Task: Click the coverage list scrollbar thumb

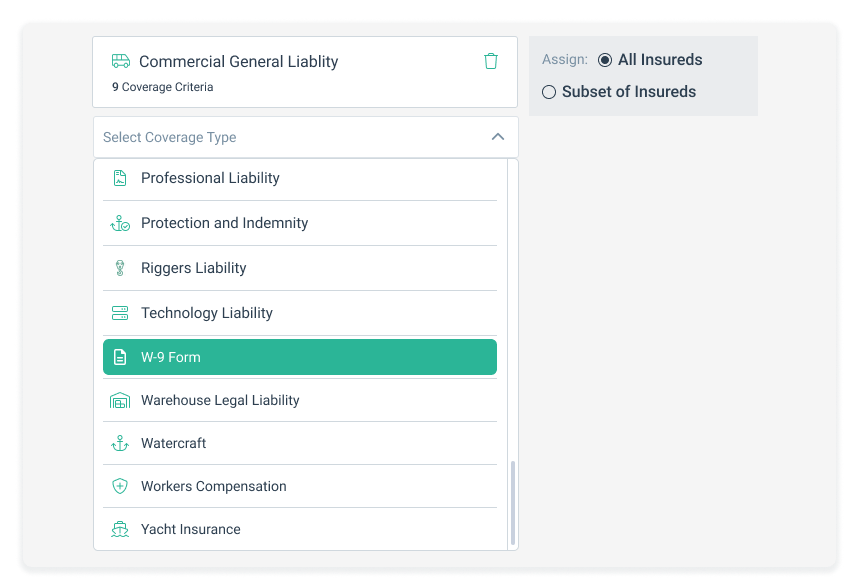Action: click(x=513, y=503)
